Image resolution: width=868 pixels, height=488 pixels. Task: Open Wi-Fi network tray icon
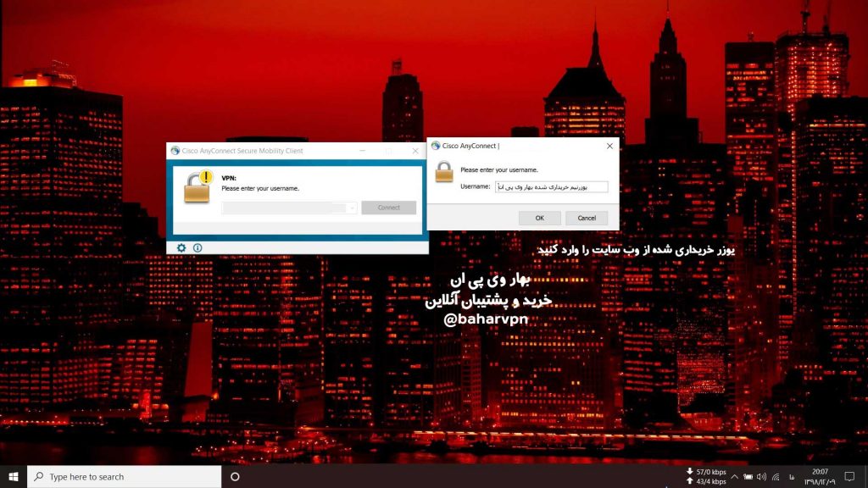(776, 476)
